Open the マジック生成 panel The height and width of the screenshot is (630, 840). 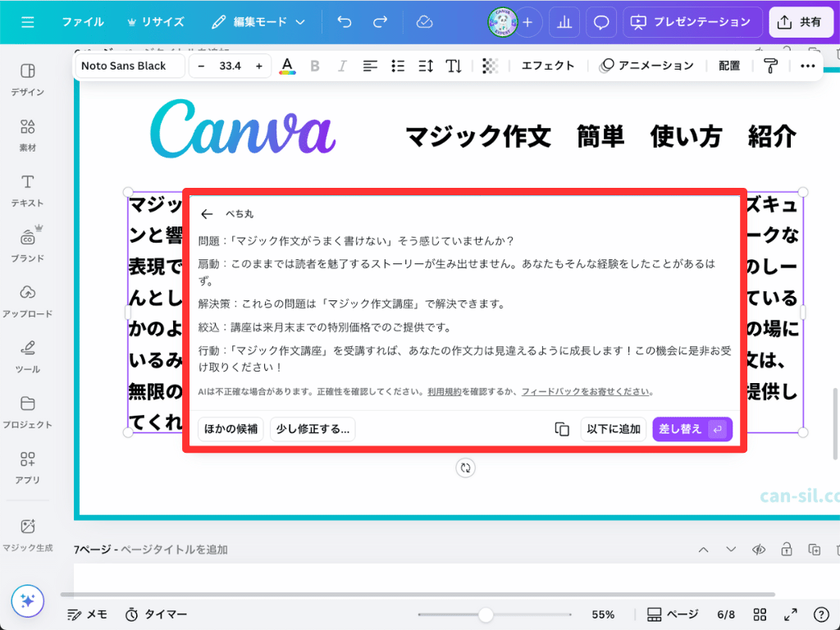coord(27,535)
